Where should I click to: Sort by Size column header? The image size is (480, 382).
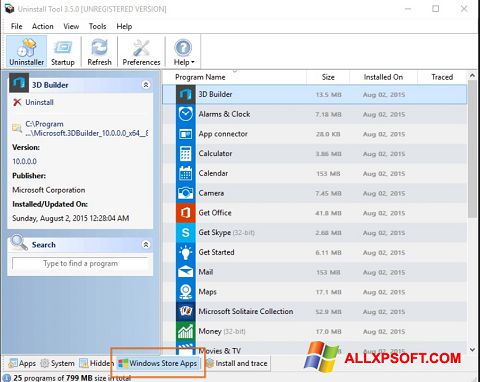(x=328, y=77)
